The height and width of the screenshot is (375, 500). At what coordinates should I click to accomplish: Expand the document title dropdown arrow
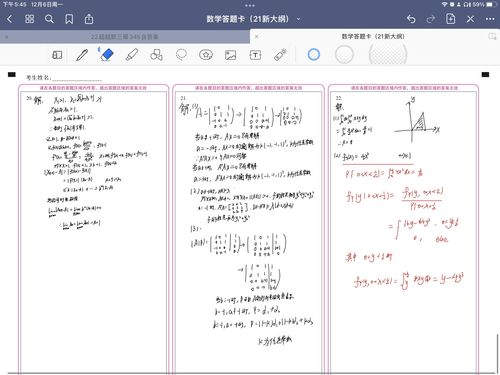tap(299, 19)
